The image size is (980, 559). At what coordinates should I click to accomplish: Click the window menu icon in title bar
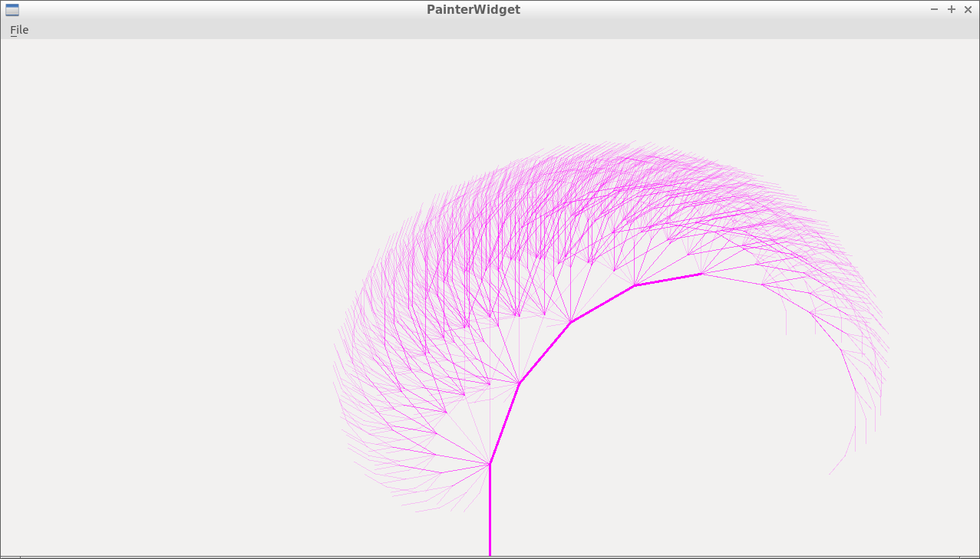(12, 10)
